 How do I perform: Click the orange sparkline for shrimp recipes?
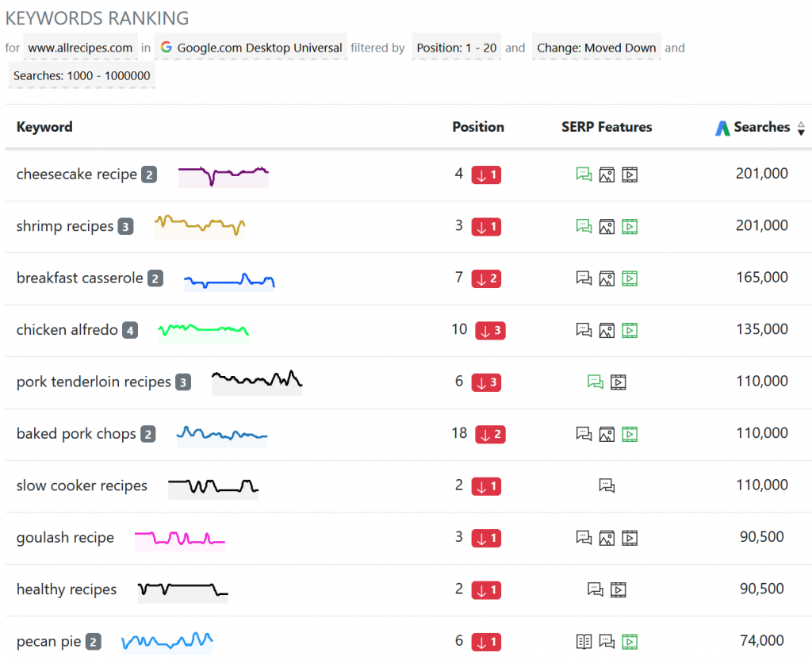[x=199, y=226]
